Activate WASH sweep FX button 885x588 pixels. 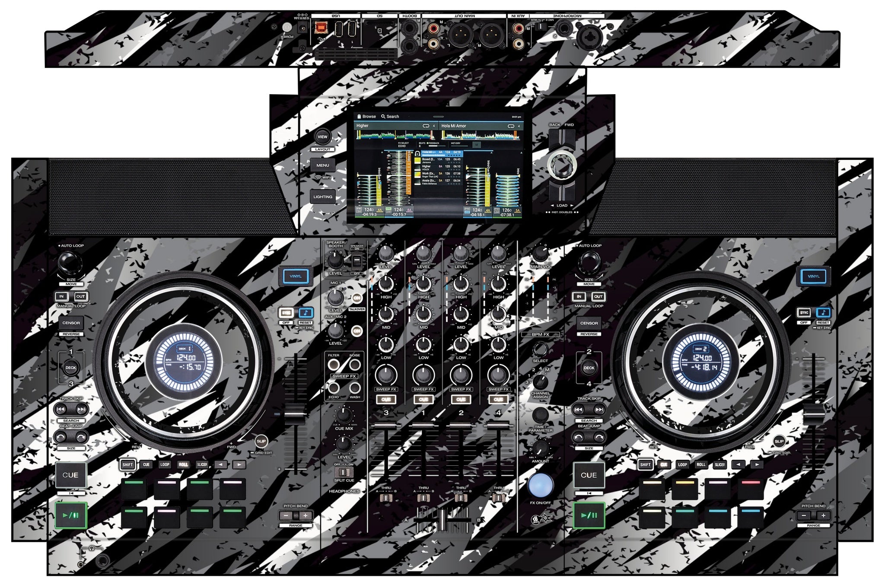[x=354, y=388]
